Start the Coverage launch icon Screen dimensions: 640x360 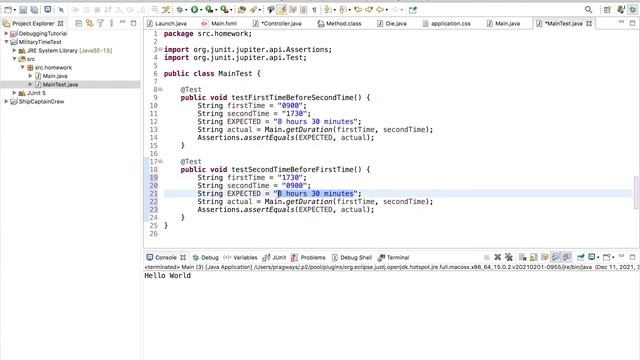tap(209, 10)
